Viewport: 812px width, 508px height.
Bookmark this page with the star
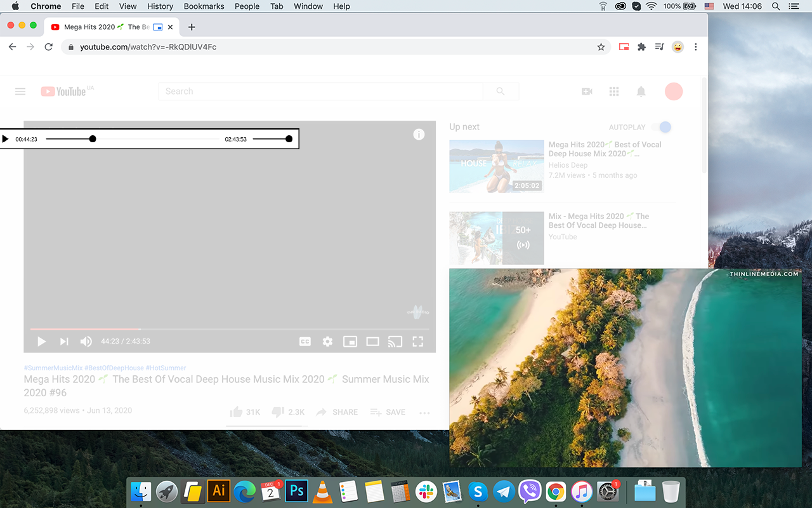[x=601, y=46]
